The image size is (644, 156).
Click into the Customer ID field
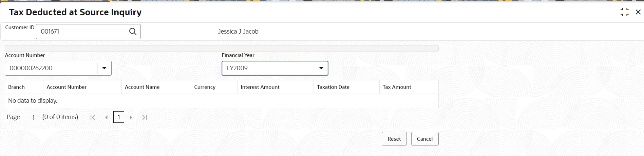coord(82,32)
